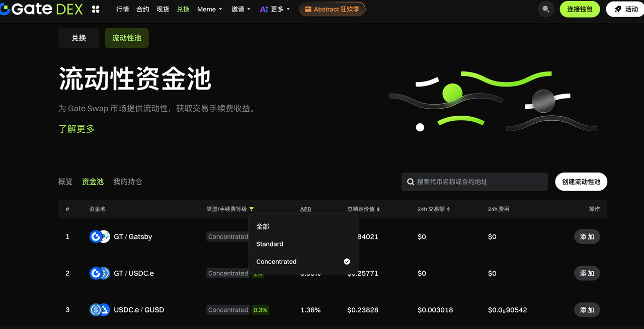Image resolution: width=644 pixels, height=329 pixels.
Task: Click the green filter icon beside 类型/手续费等级
Action: coord(252,209)
